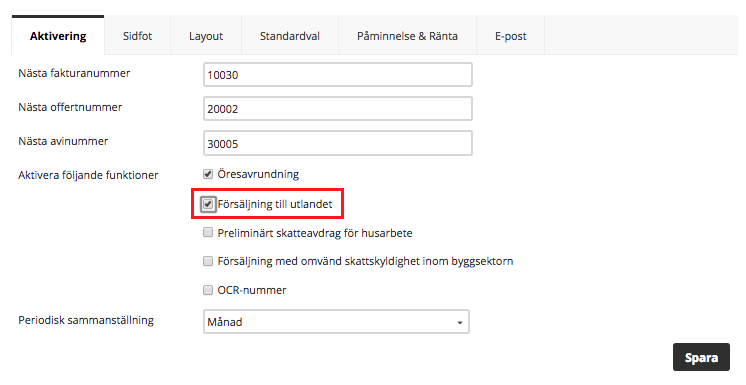Check Försäljning med omvänd skattskyldighet inom byggsektorn
The height and width of the screenshot is (385, 746).
pyautogui.click(x=208, y=261)
